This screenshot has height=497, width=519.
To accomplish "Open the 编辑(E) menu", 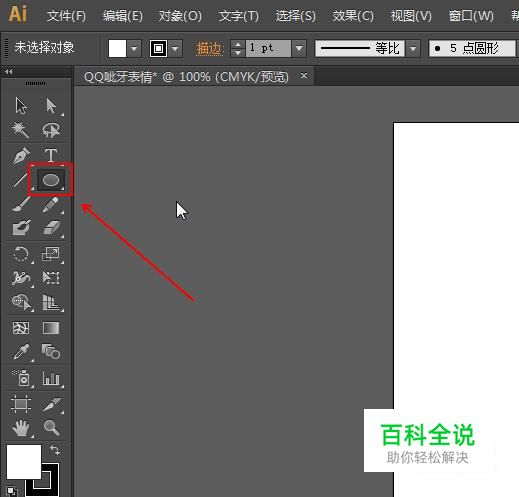I will (x=123, y=16).
